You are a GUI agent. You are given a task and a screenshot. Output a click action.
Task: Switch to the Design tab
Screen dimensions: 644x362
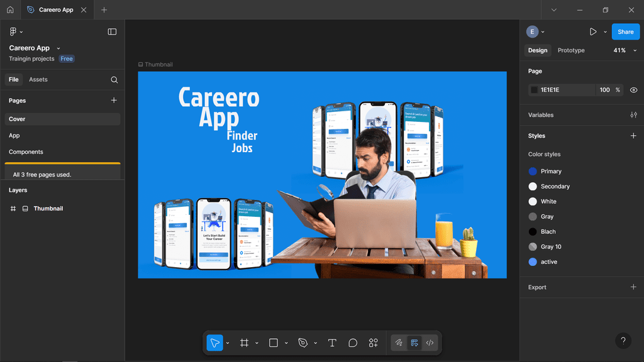tap(538, 50)
